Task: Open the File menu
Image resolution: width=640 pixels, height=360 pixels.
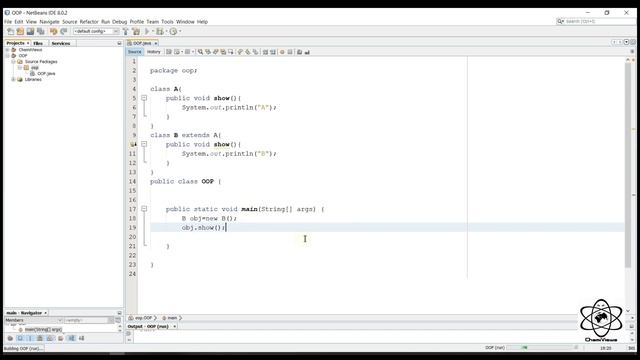Action: point(8,22)
